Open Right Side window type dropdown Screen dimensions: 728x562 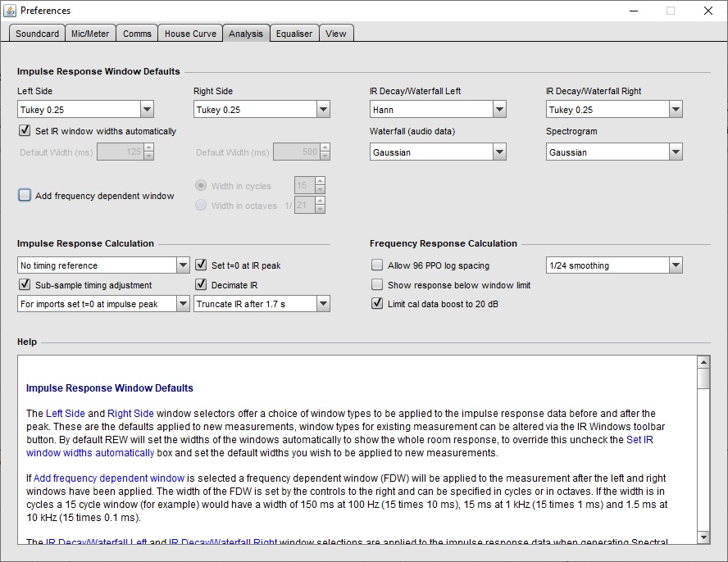click(x=262, y=110)
